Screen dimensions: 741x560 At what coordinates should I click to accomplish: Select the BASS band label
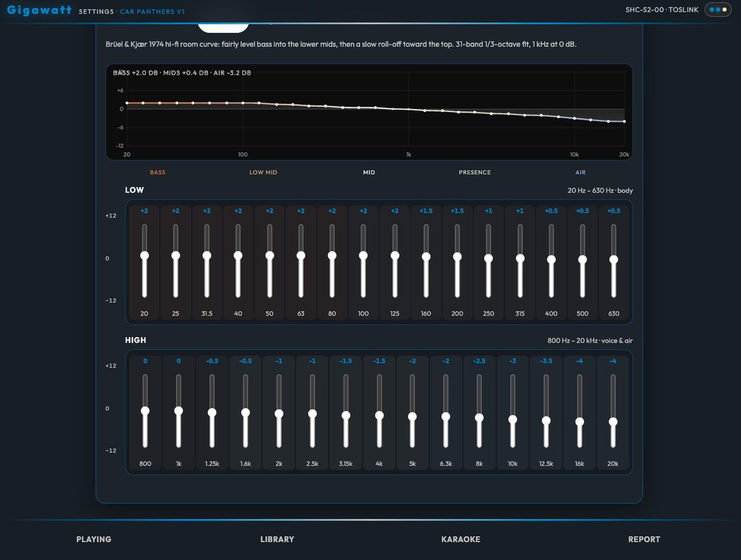click(x=157, y=172)
